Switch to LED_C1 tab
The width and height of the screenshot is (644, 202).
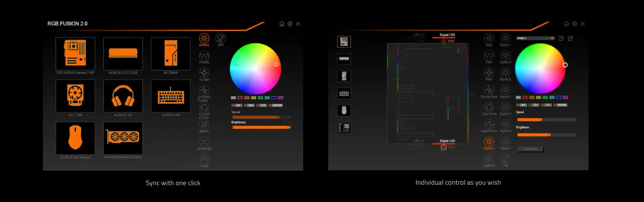(x=419, y=141)
